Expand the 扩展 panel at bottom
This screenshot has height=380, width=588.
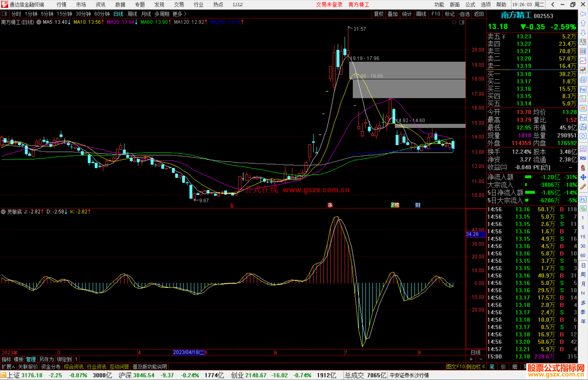[x=8, y=367]
